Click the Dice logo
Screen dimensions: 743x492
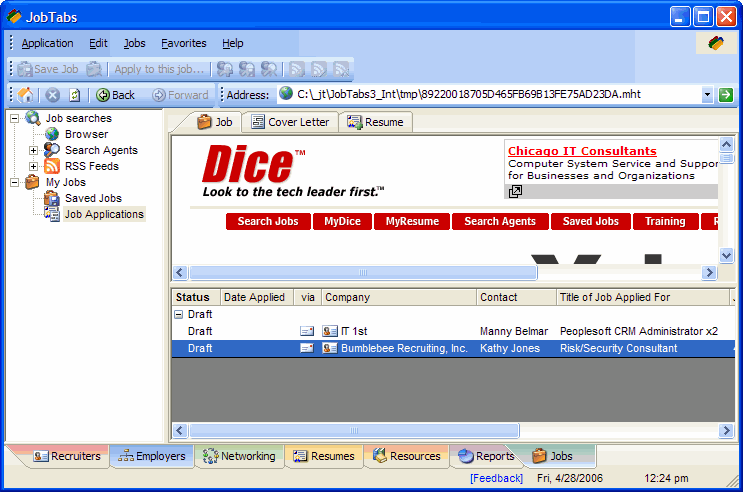tap(253, 164)
